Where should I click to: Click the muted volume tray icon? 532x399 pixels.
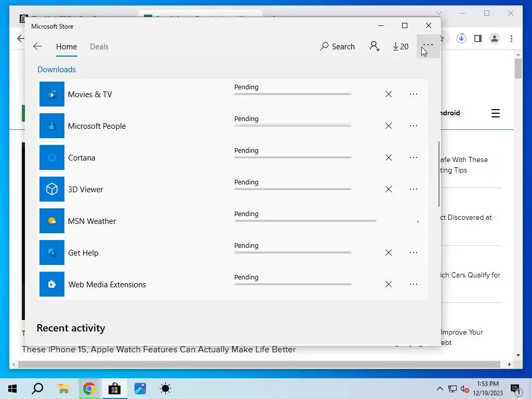(x=464, y=389)
